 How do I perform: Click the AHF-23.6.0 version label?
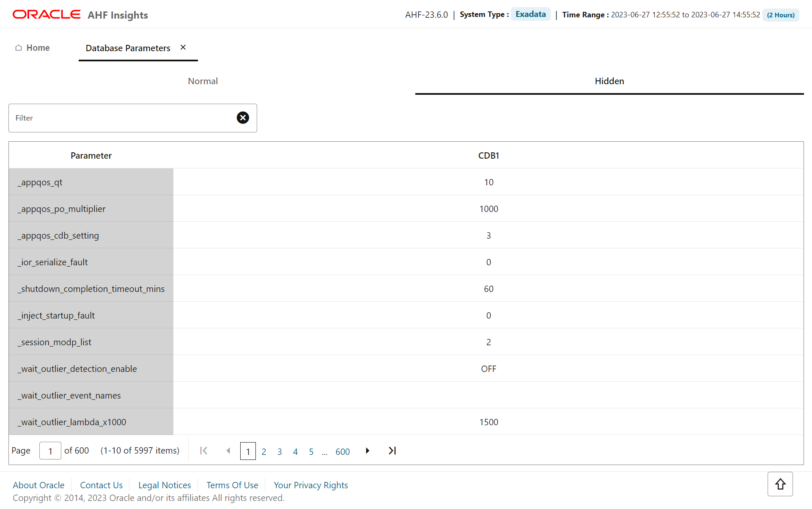pyautogui.click(x=426, y=15)
